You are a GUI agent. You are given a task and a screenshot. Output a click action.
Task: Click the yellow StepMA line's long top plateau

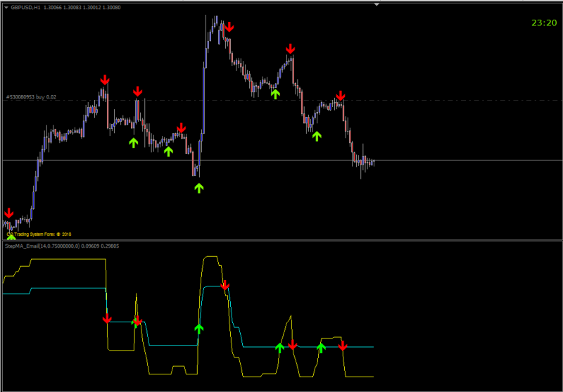coord(68,259)
